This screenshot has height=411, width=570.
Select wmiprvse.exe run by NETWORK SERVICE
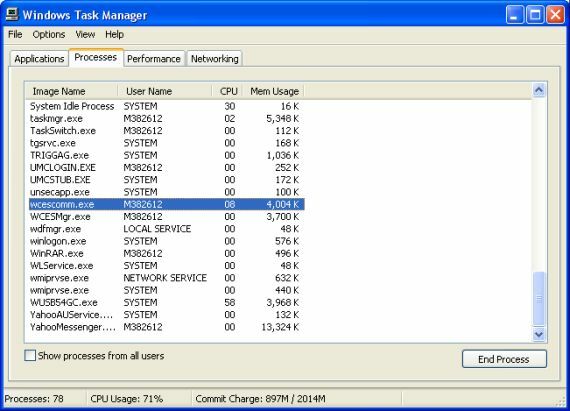[166, 278]
